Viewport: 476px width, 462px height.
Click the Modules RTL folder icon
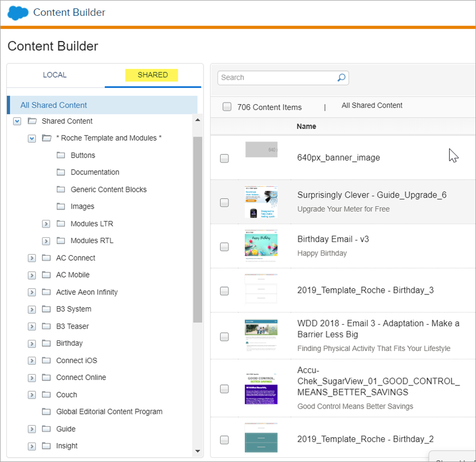[x=61, y=241]
